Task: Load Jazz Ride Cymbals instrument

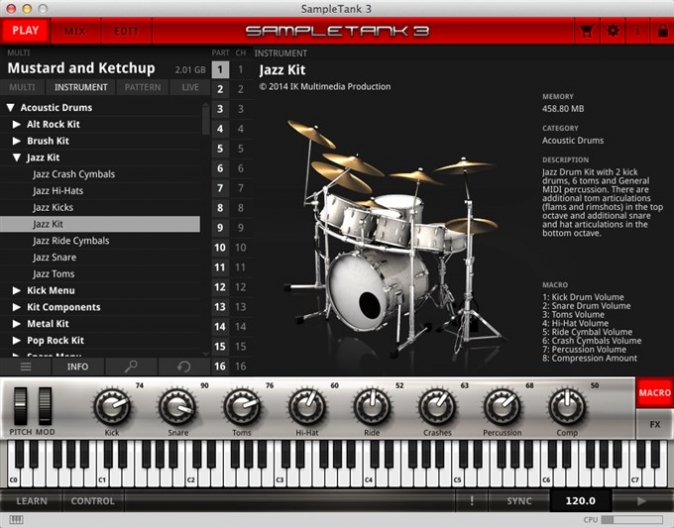Action: tap(100, 241)
